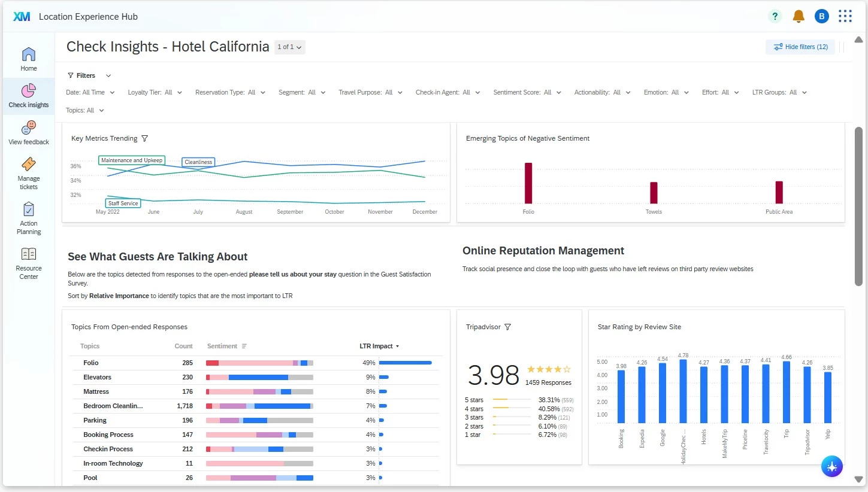
Task: Click the Folio bar in Emerging Topics chart
Action: pos(528,183)
